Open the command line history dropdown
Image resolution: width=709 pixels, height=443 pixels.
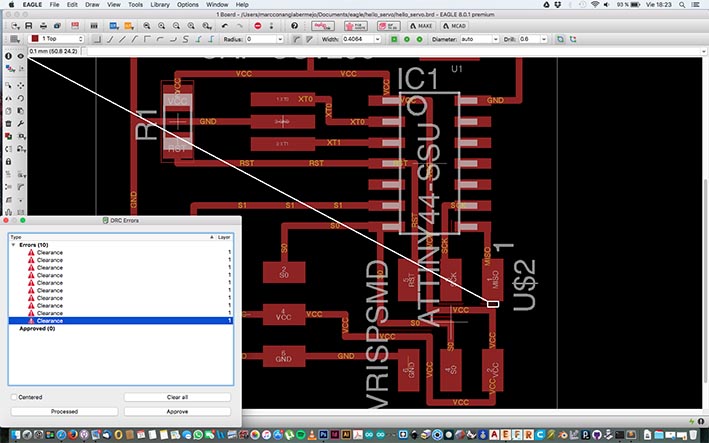coord(703,52)
